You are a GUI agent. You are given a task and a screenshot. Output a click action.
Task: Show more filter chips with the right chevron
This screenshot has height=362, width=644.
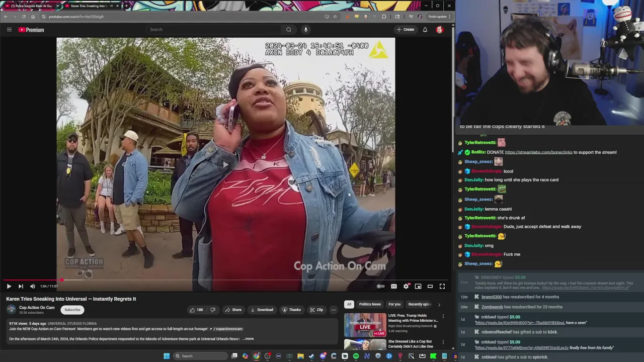(439, 305)
